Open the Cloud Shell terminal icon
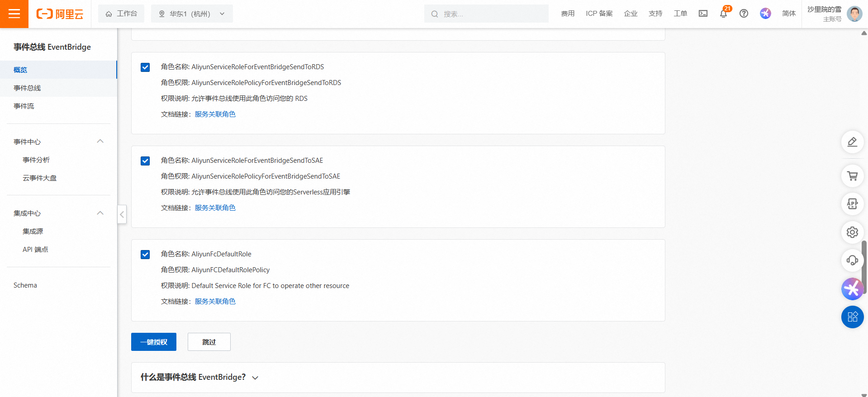The image size is (868, 397). 703,14
